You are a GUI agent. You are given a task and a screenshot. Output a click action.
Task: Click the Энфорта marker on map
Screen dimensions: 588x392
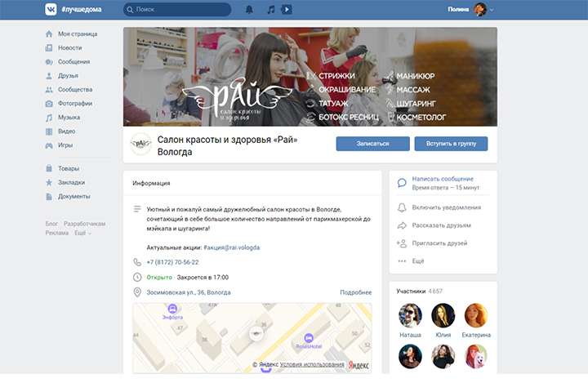click(x=172, y=309)
